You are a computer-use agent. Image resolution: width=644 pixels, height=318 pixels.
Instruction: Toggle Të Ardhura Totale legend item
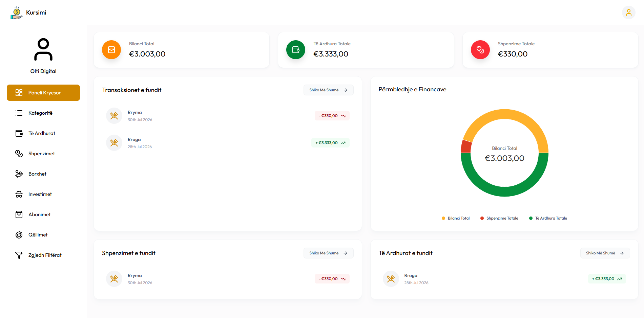548,218
